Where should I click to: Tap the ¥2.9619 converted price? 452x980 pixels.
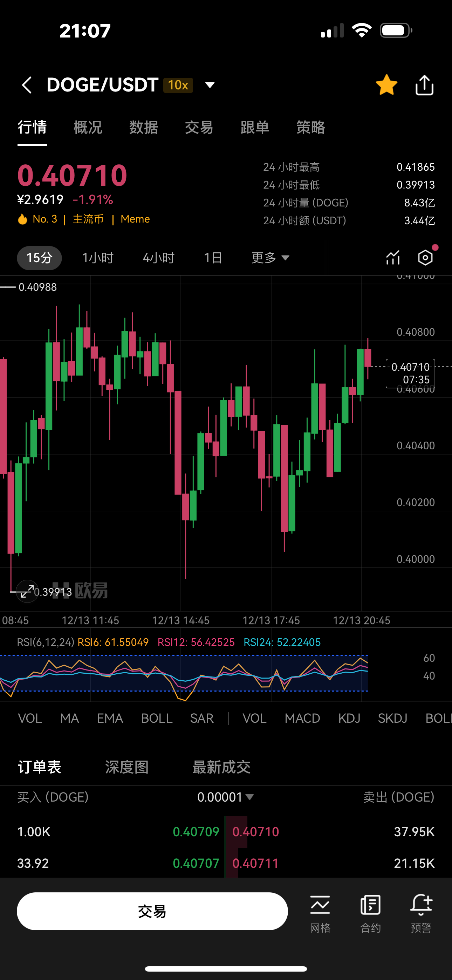(40, 199)
